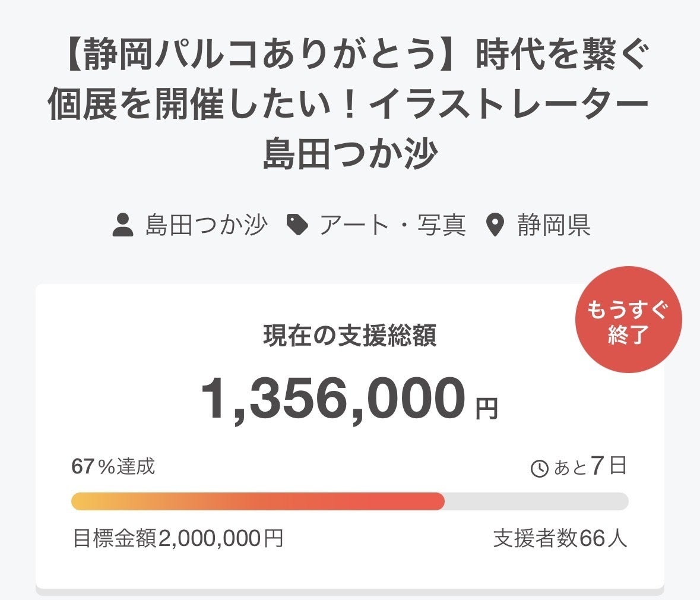Click the 支援者数66人 supporters count
Image resolution: width=700 pixels, height=600 pixels.
point(560,538)
